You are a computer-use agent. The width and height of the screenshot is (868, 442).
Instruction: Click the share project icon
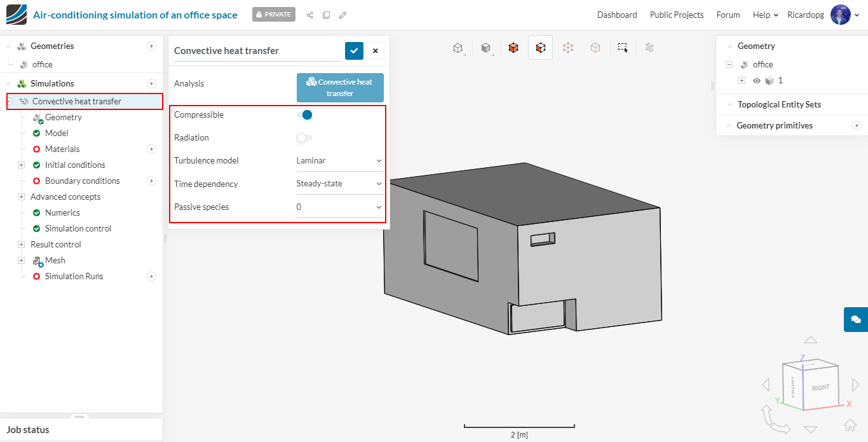point(310,15)
